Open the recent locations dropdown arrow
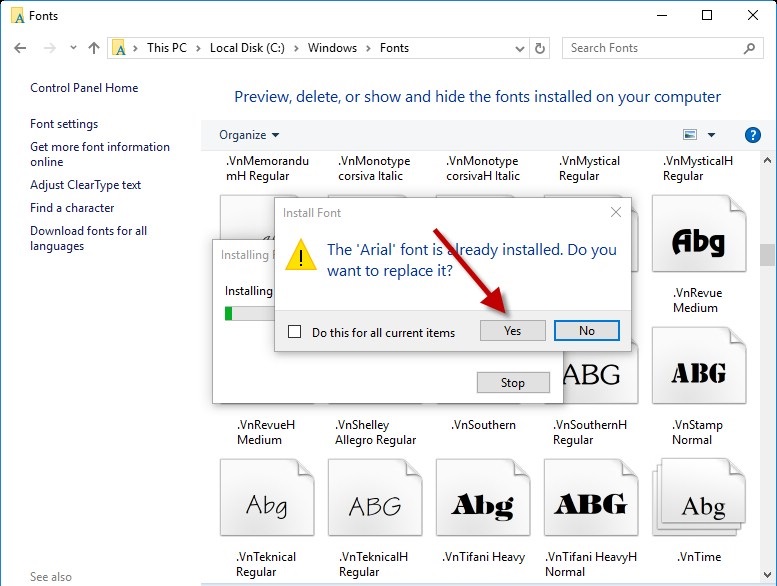The width and height of the screenshot is (777, 586). [x=73, y=48]
